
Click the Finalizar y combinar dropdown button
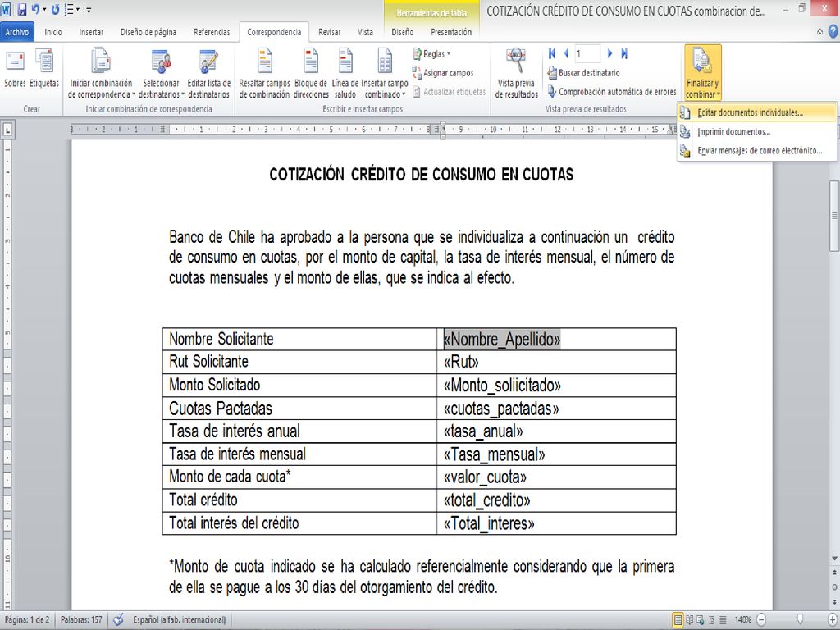coord(703,73)
